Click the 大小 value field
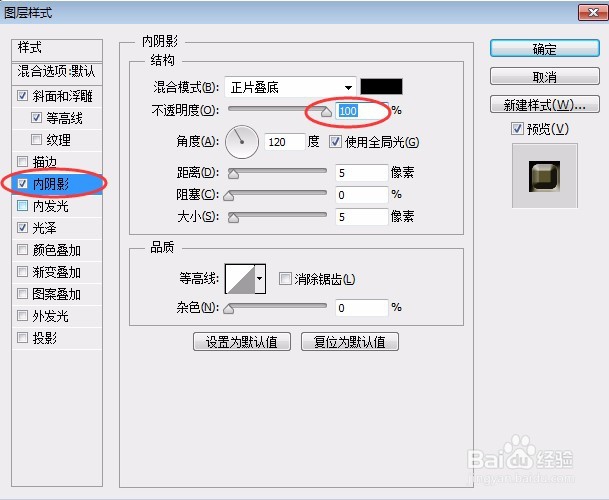 click(362, 216)
